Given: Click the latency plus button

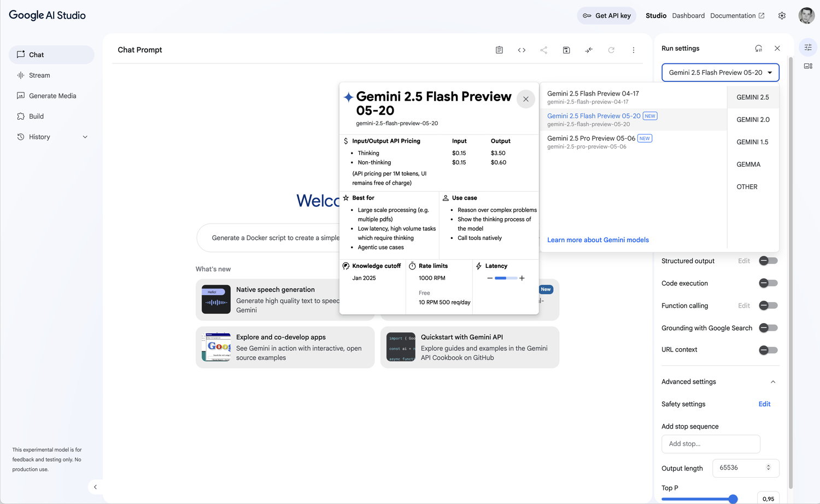Looking at the screenshot, I should pyautogui.click(x=522, y=278).
